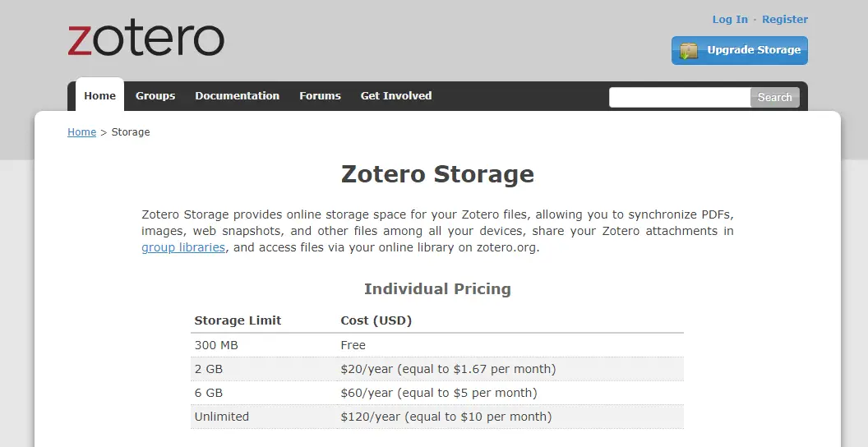This screenshot has height=447, width=868.
Task: Open the Log In link
Action: 730,19
